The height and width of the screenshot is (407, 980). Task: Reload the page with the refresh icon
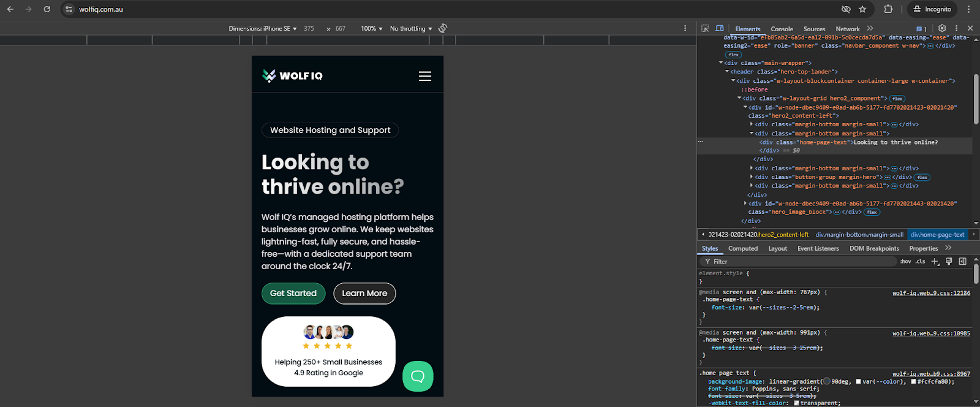47,9
